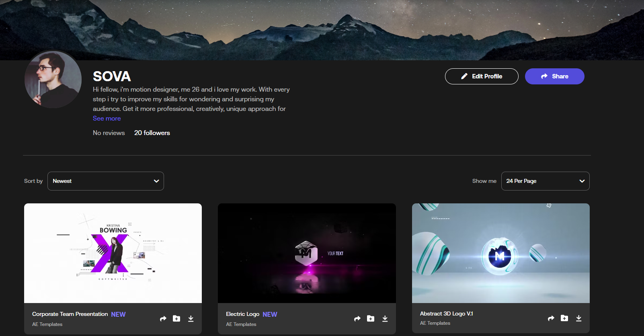The width and height of the screenshot is (644, 336).
Task: Add Corporate Team Presentation to collection
Action: pos(176,319)
